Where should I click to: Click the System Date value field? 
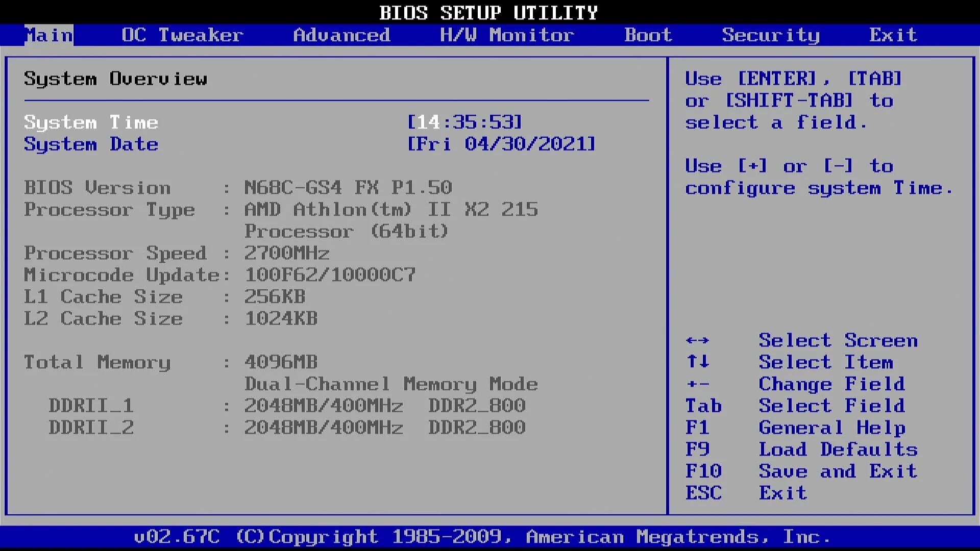(501, 144)
